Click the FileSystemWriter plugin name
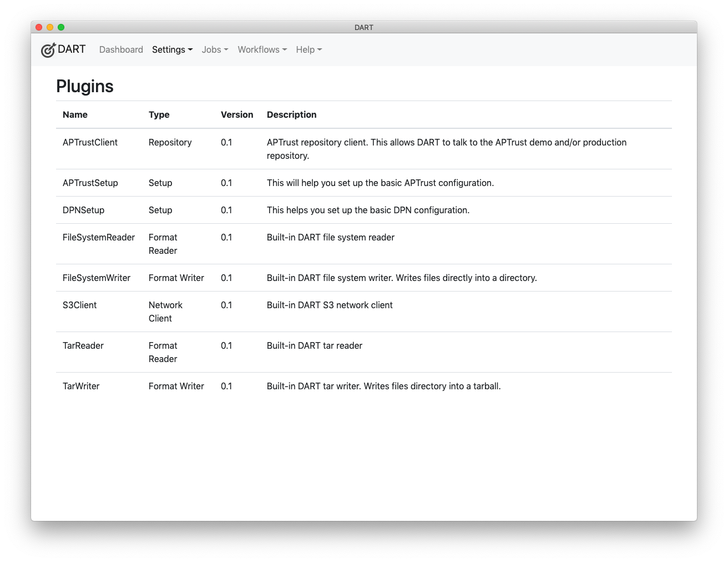Viewport: 728px width, 562px height. (x=97, y=278)
